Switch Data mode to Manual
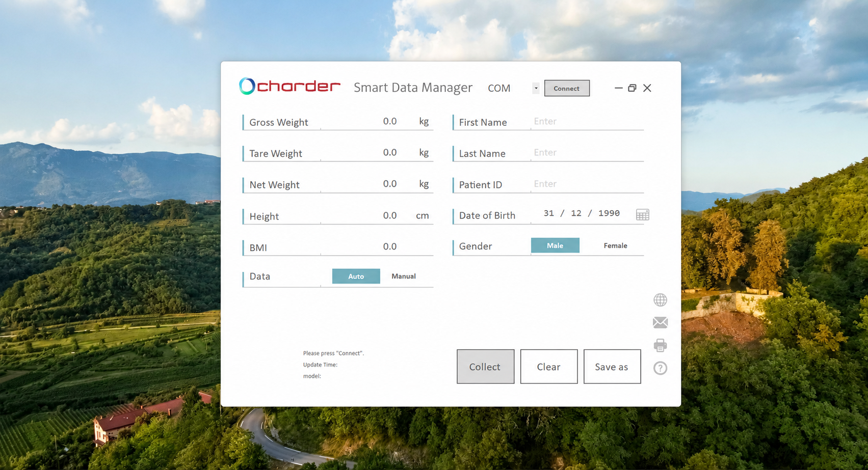The height and width of the screenshot is (470, 868). [404, 276]
